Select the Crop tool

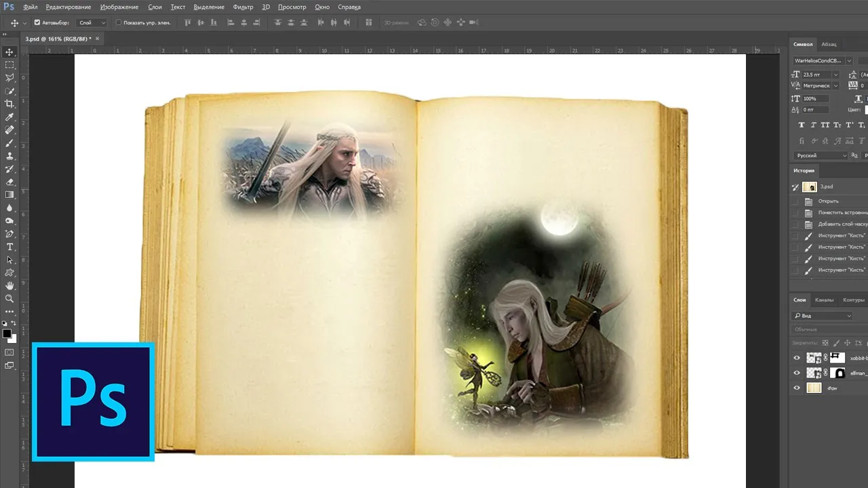point(9,104)
